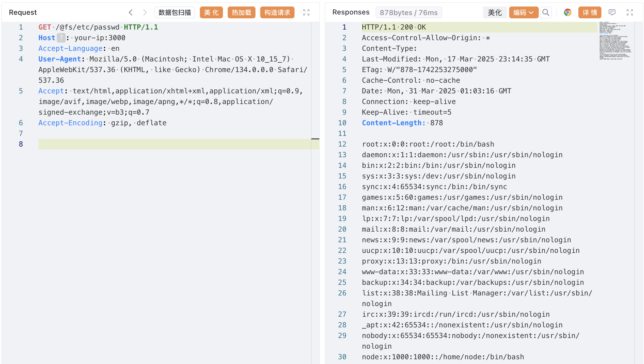644x364 pixels.
Task: Expand the Responses panel to fullscreen
Action: pyautogui.click(x=630, y=12)
